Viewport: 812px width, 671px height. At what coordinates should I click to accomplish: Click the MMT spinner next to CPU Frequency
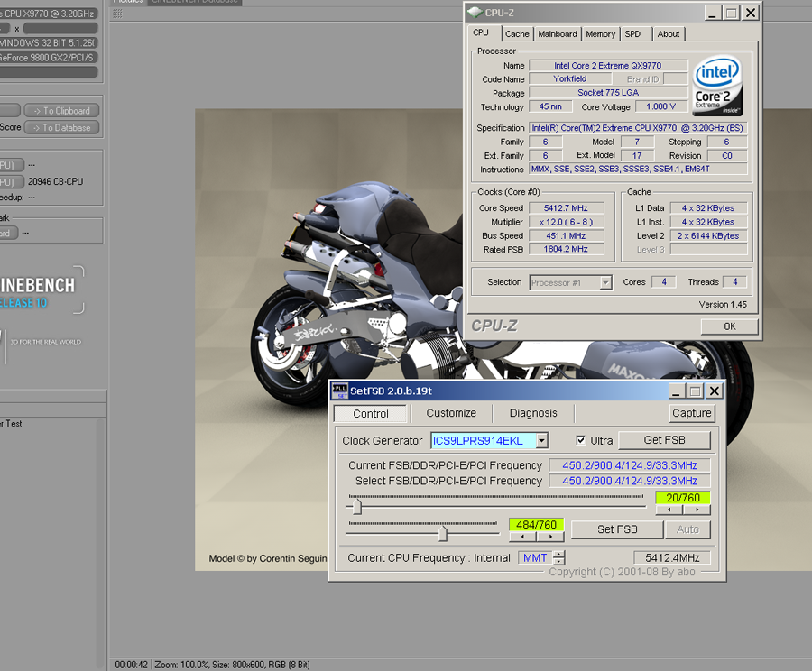click(558, 557)
